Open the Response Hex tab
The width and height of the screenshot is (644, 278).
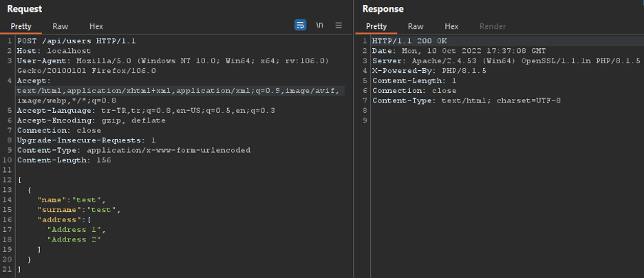(451, 26)
